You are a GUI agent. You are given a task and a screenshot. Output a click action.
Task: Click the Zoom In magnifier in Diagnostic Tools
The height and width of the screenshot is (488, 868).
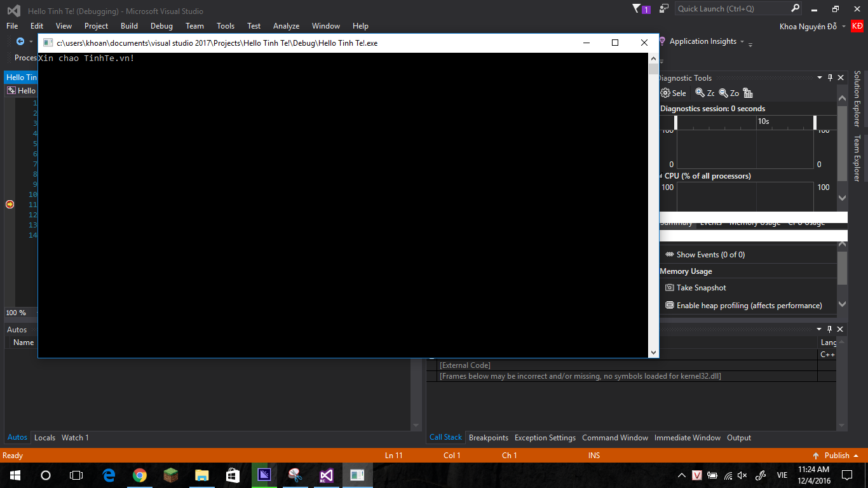(700, 93)
